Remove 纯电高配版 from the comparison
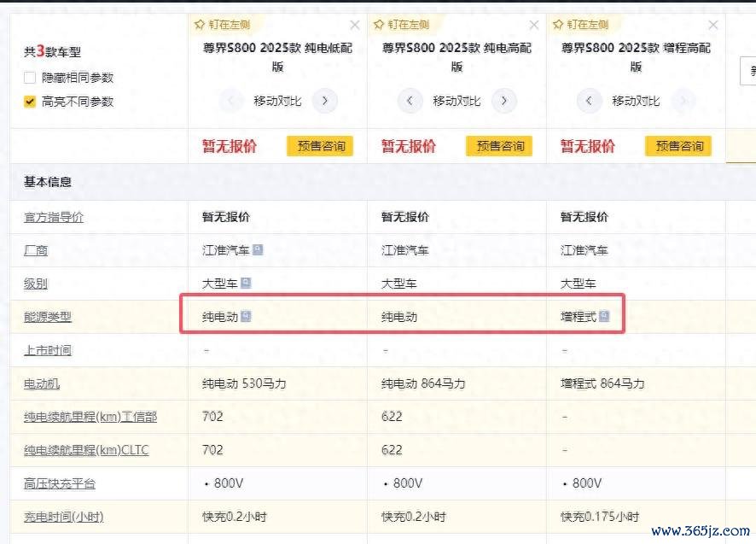756x544 pixels. [534, 25]
